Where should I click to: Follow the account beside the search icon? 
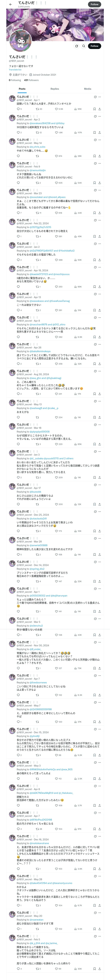[95, 46]
